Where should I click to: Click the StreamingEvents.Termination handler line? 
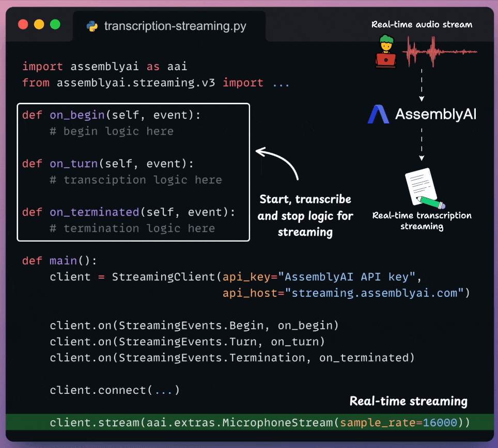[232, 358]
